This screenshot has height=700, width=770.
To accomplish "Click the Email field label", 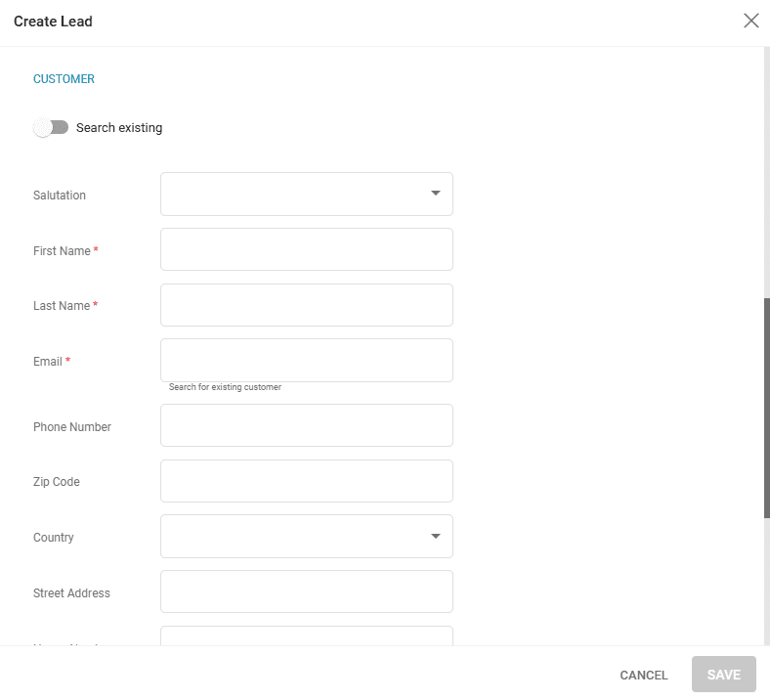I will [47, 362].
